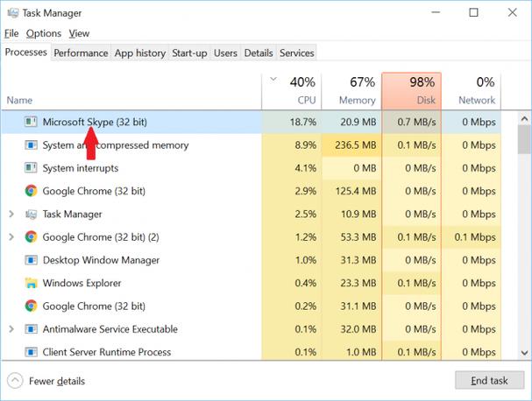Viewport: 532px width, 401px height.
Task: Click the scrollbar up arrow
Action: [x=524, y=119]
